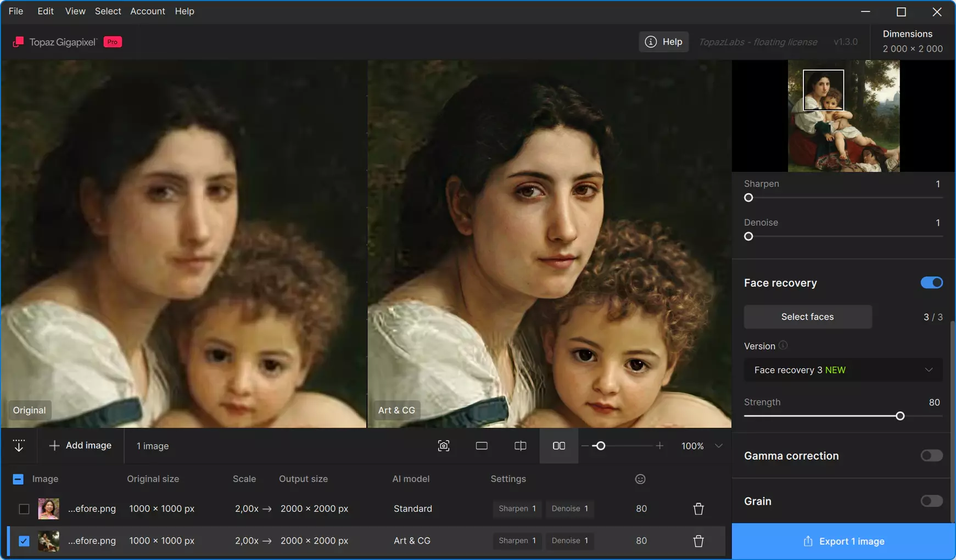Click the 2 000 × 2 000 dimensions value

click(913, 49)
